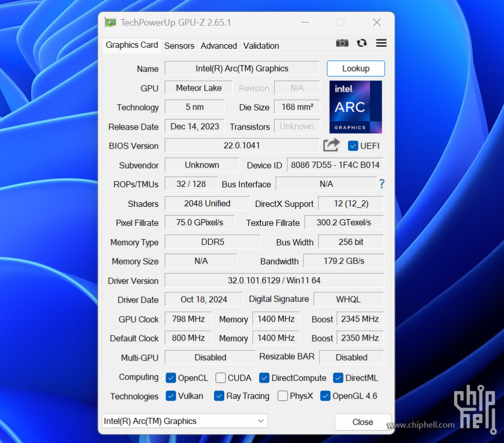504x443 pixels.
Task: Toggle the DirectML checkbox
Action: pos(338,378)
